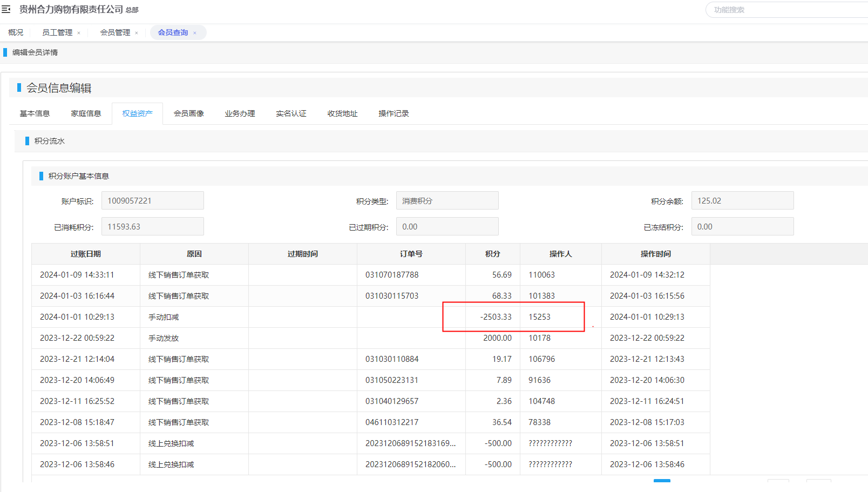The height and width of the screenshot is (492, 868).
Task: Select the 会员画像 tab
Action: coord(188,113)
